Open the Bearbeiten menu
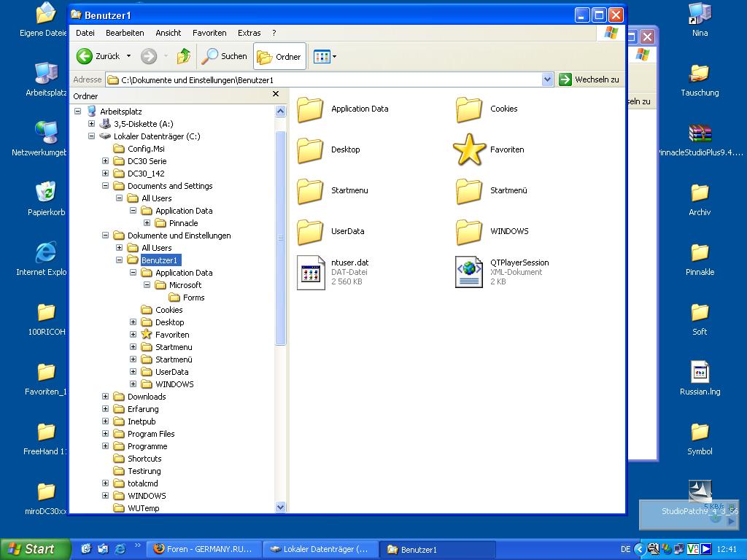 125,33
